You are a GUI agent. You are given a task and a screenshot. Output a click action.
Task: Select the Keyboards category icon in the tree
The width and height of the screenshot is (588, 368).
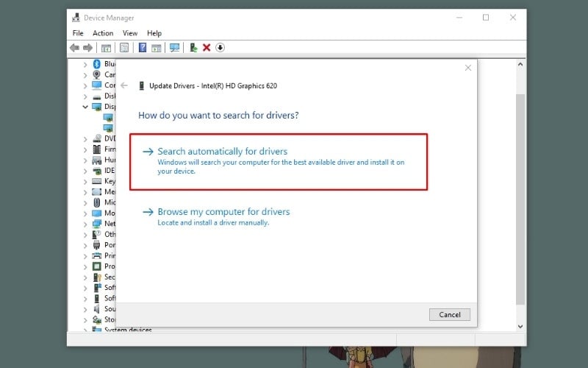click(97, 181)
